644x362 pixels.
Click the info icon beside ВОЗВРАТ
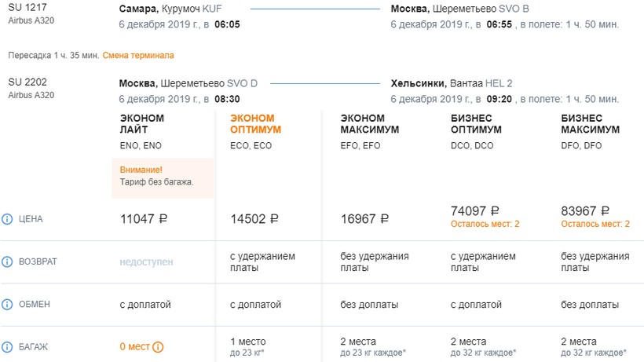(x=7, y=261)
